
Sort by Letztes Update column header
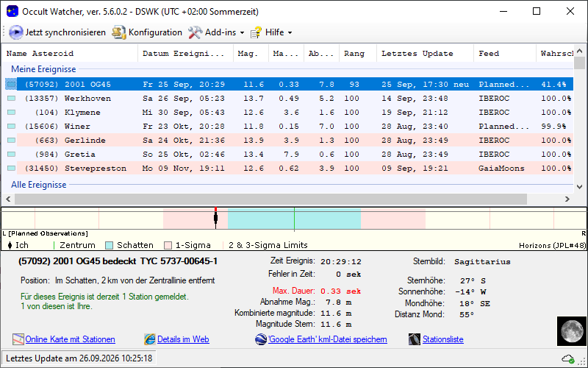[426, 53]
